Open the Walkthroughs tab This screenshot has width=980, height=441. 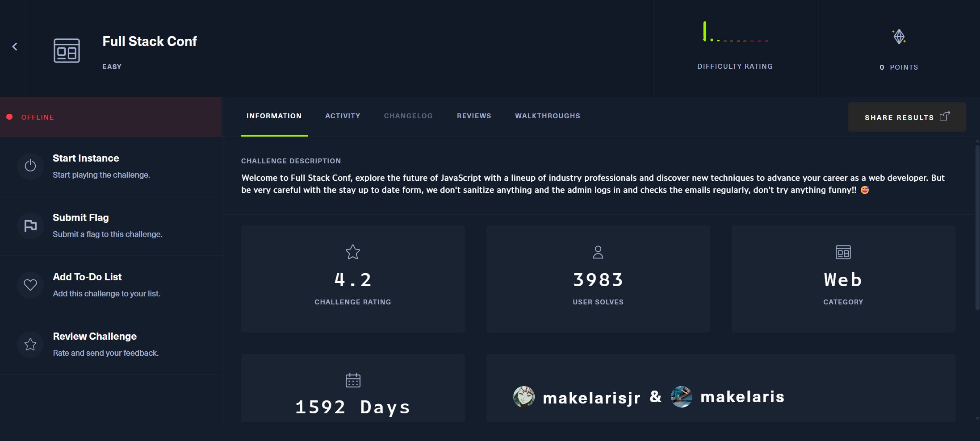[548, 116]
